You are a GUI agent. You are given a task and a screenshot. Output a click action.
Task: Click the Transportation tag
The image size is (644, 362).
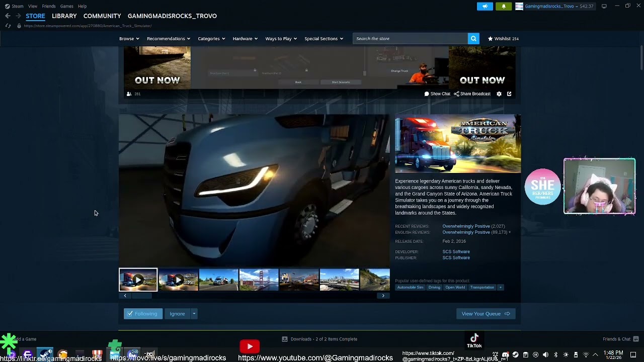tap(482, 288)
